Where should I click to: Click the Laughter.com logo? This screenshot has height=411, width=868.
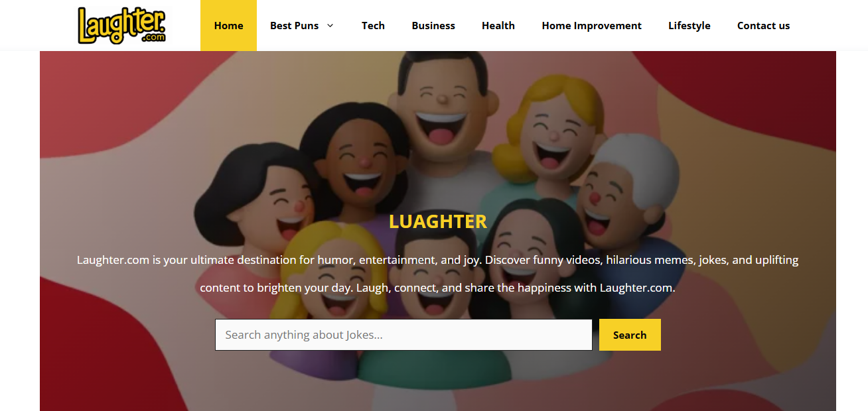coord(121,25)
